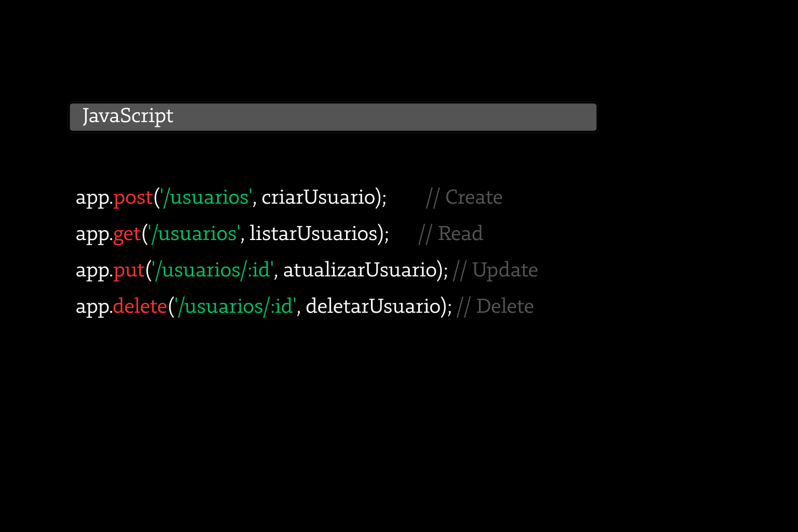Click the JavaScript header bar
The width and height of the screenshot is (798, 532).
(x=333, y=117)
